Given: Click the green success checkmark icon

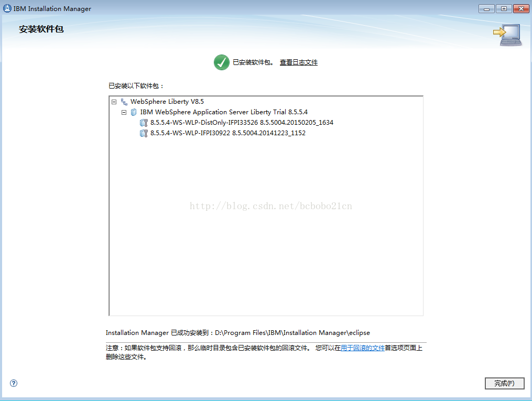Looking at the screenshot, I should click(222, 62).
